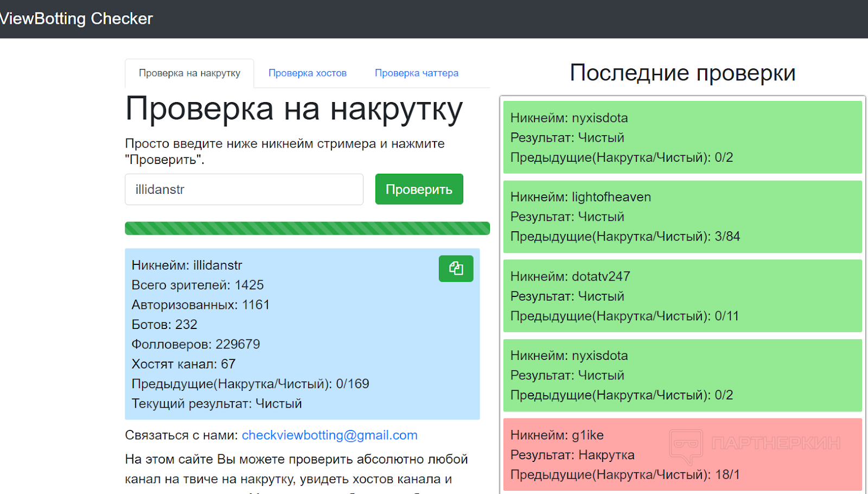Click the text Результат: Накрутка

pos(572,455)
